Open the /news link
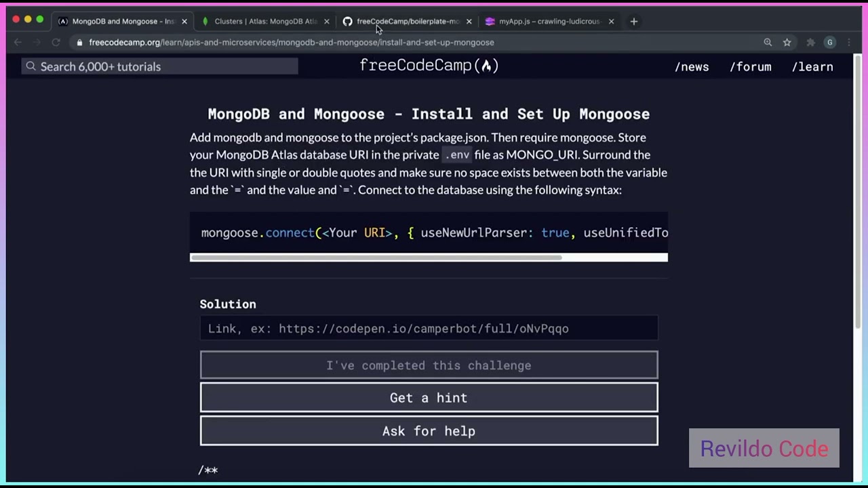The width and height of the screenshot is (868, 488). [692, 66]
